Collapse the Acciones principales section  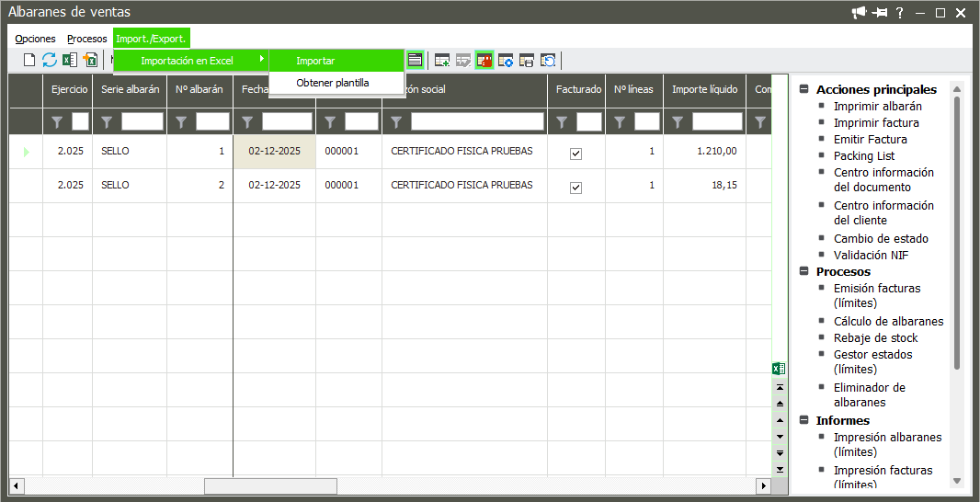pyautogui.click(x=804, y=90)
